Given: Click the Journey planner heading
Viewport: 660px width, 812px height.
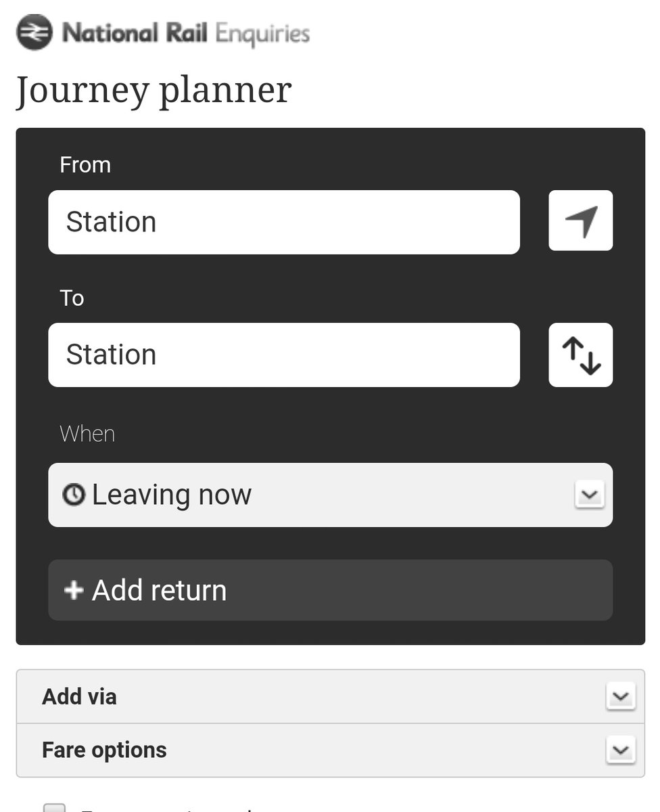Looking at the screenshot, I should pos(154,91).
